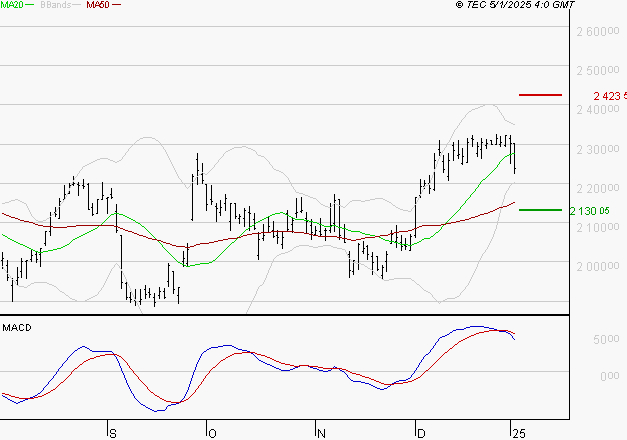
Task: Click the 25 year marker on time axis
Action: (519, 433)
